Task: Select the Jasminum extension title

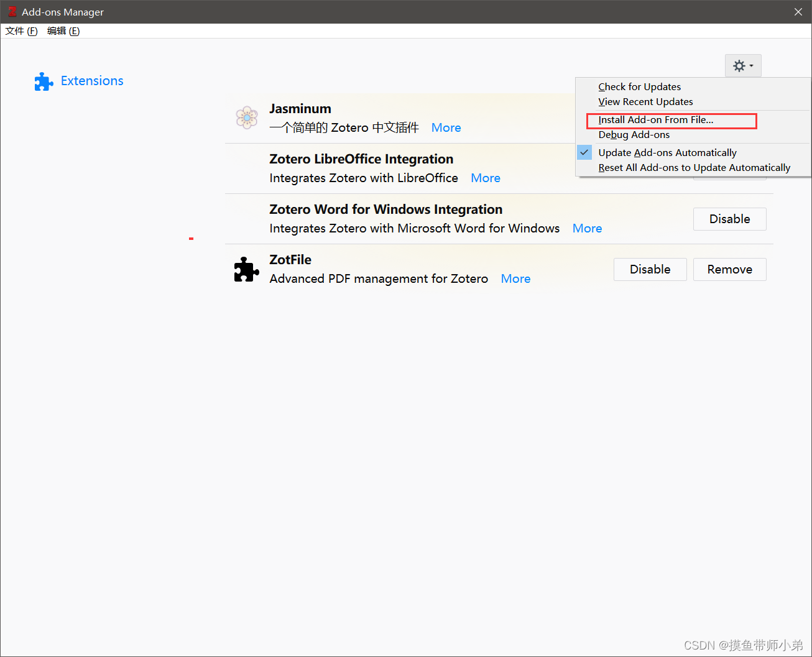Action: click(x=300, y=109)
